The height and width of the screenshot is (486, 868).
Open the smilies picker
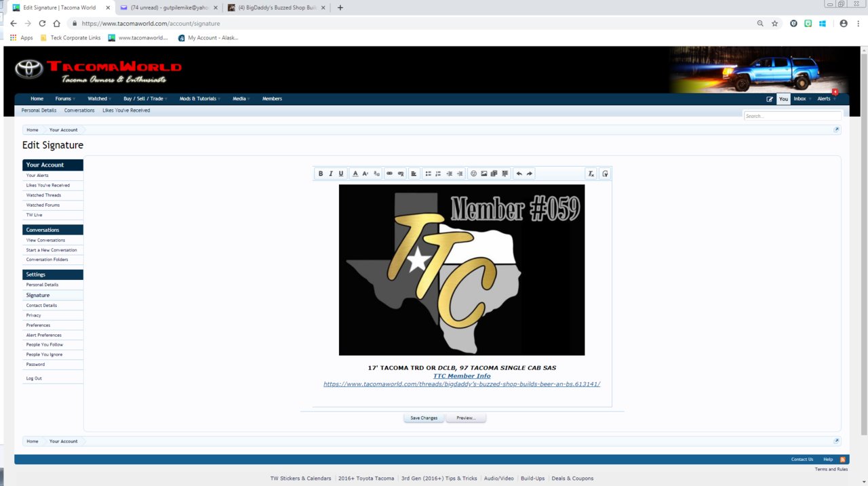coord(473,174)
